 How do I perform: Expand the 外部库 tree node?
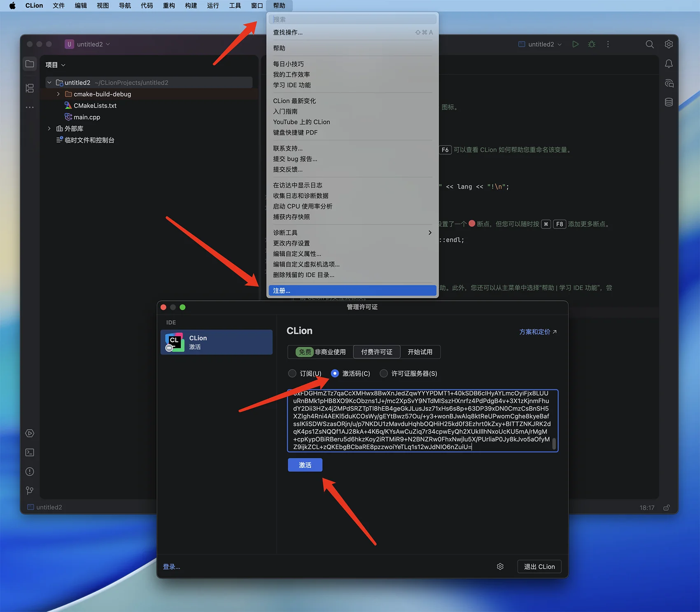click(49, 128)
